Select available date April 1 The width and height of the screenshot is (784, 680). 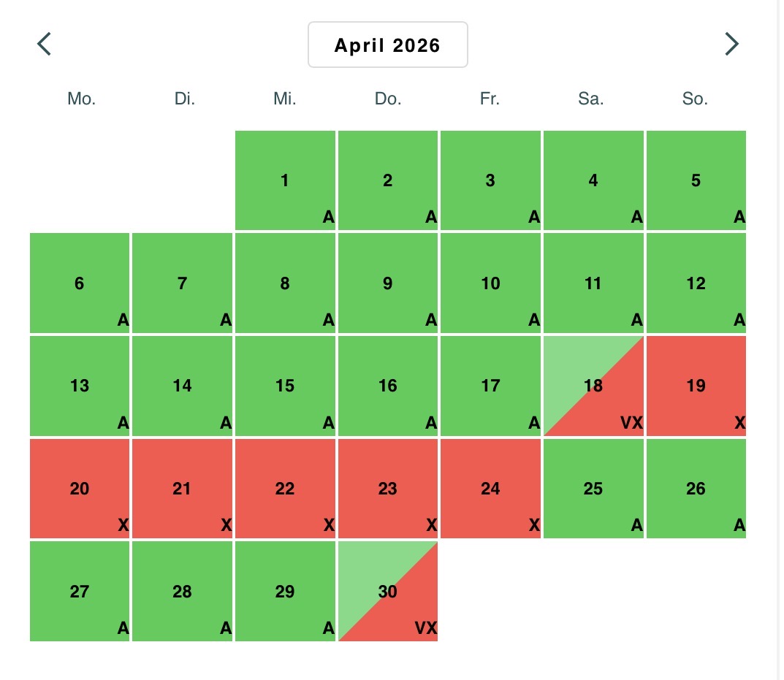285,180
